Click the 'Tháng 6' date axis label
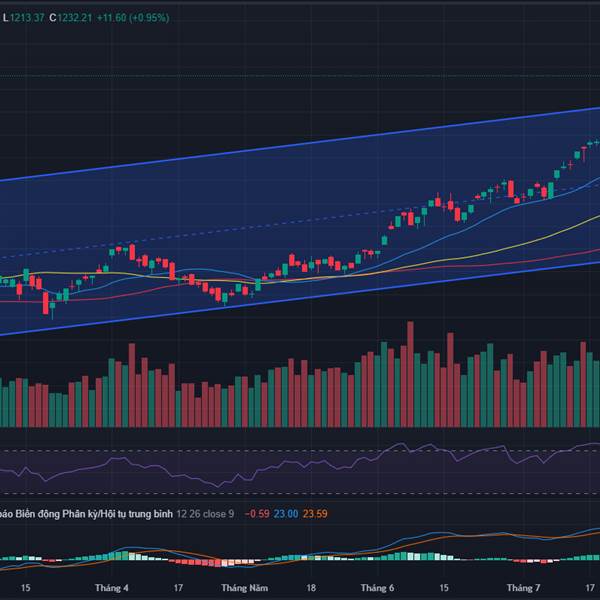600x600 pixels. click(377, 587)
